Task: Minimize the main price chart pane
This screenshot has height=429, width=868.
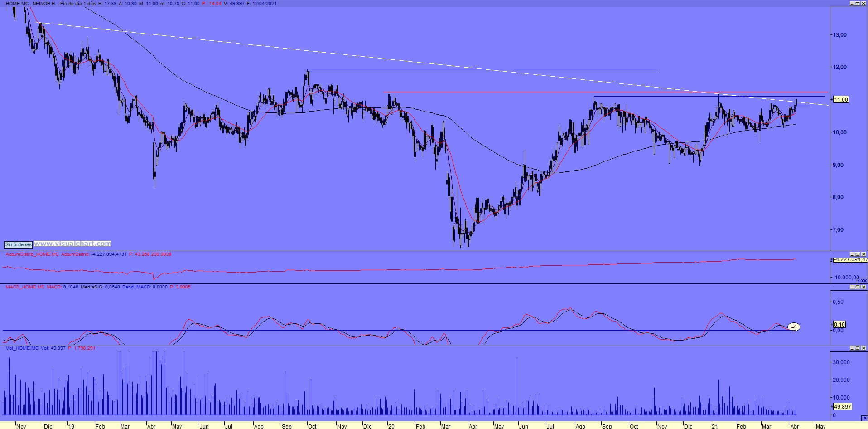Action: click(x=852, y=3)
